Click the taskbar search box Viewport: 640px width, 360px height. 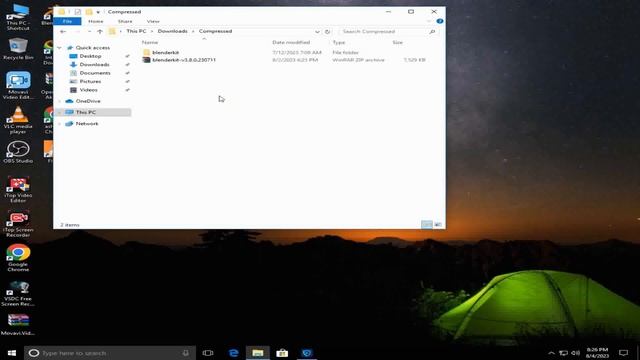[110, 353]
